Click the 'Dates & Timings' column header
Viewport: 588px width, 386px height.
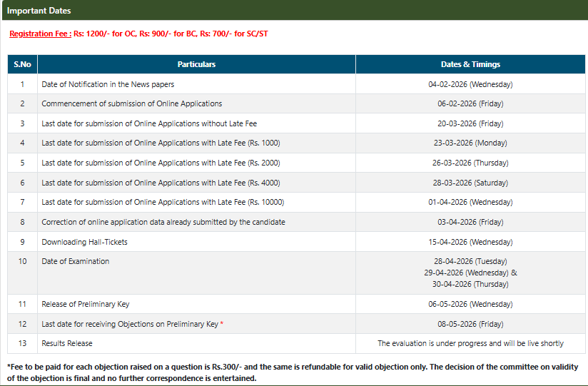coord(471,64)
